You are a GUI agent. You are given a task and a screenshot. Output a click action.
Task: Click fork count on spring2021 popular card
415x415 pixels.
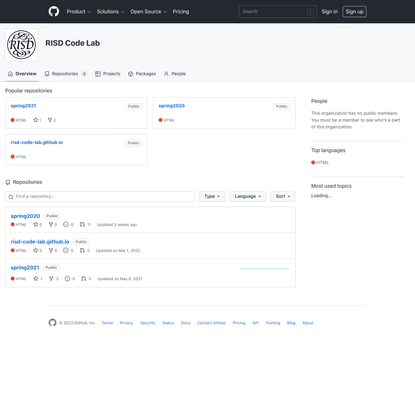click(52, 120)
